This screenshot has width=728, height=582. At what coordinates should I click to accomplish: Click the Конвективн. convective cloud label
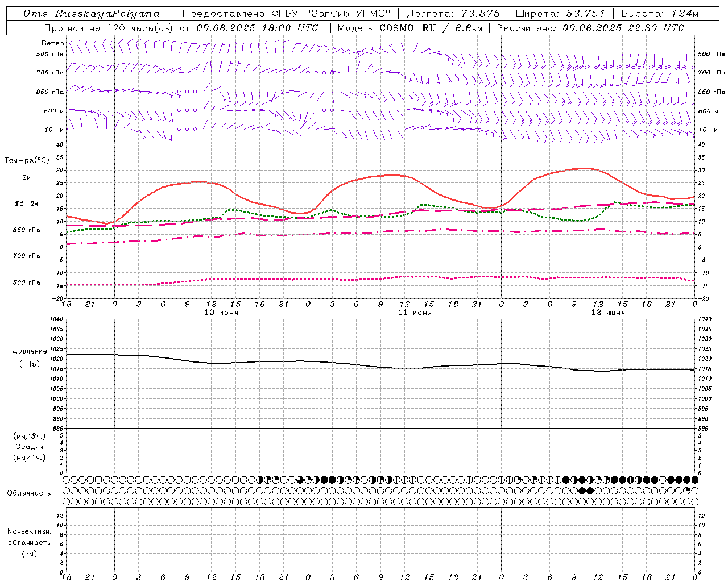click(29, 531)
